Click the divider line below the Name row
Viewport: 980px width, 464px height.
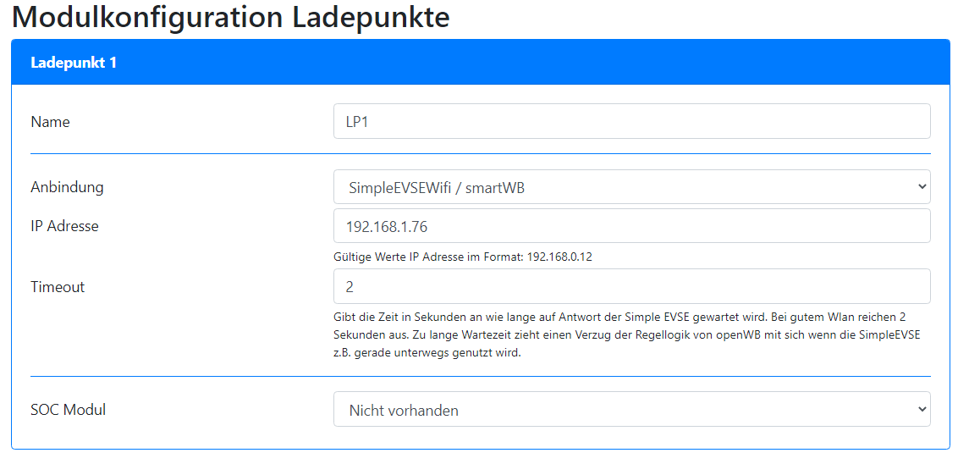[x=480, y=153]
